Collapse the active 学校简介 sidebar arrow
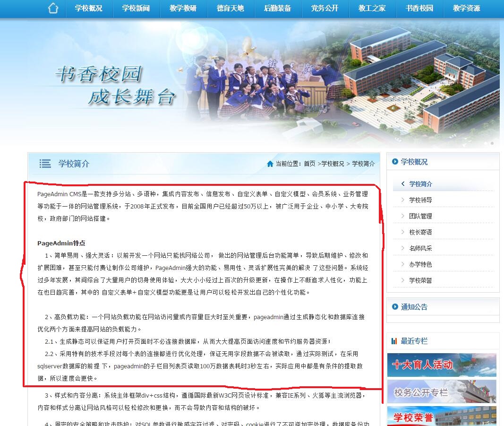This screenshot has height=426, width=504. click(x=403, y=184)
